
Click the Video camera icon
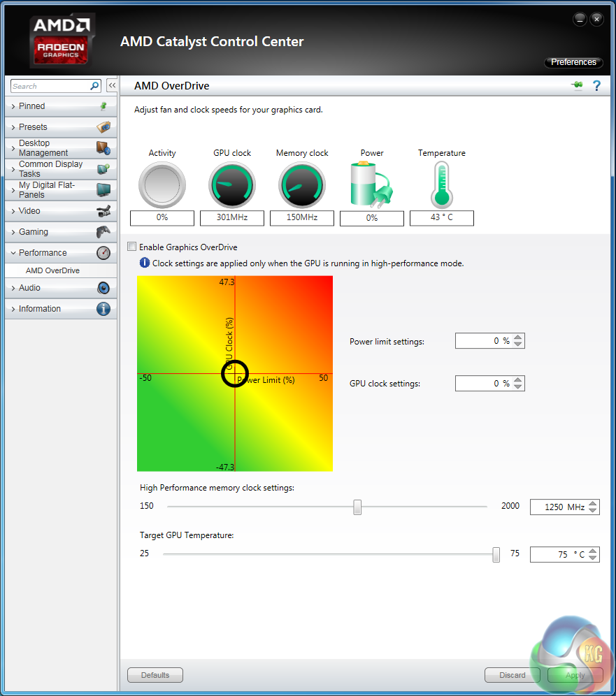103,211
